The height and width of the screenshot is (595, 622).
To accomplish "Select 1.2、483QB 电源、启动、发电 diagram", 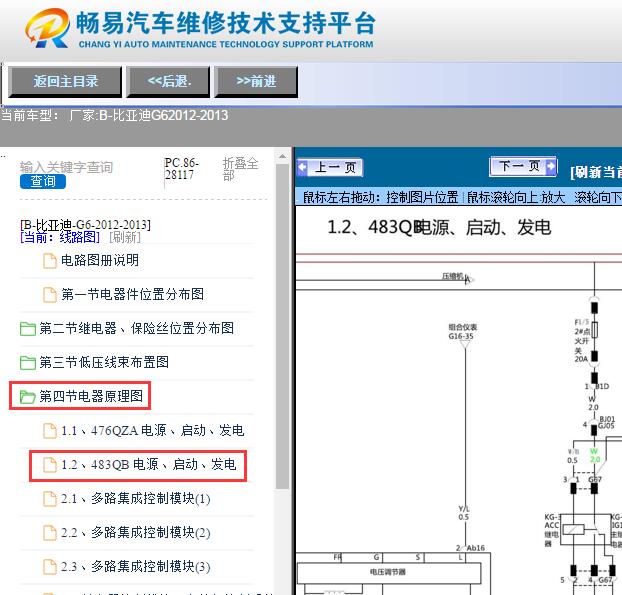I will [x=148, y=464].
